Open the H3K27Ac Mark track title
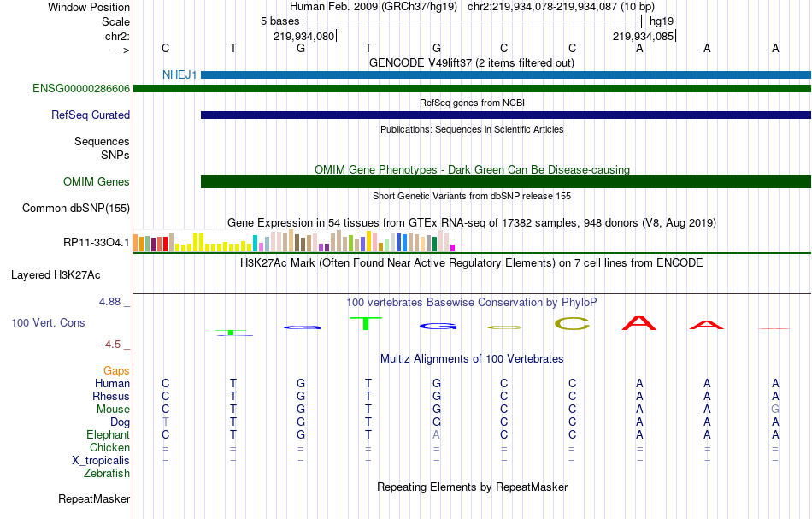This screenshot has height=519, width=812. pos(472,263)
